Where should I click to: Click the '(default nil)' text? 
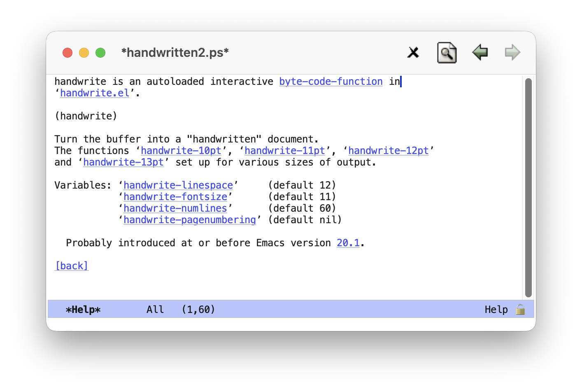click(305, 220)
